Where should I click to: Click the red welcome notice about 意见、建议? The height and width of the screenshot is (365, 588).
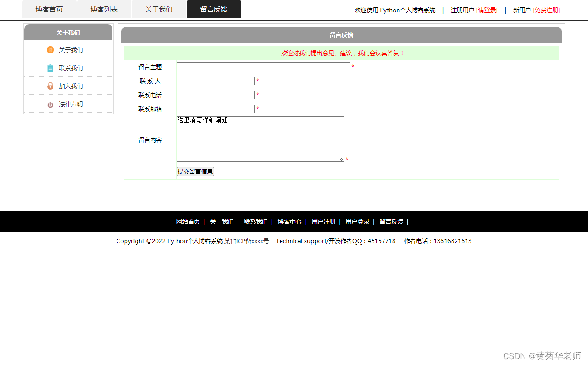point(342,53)
